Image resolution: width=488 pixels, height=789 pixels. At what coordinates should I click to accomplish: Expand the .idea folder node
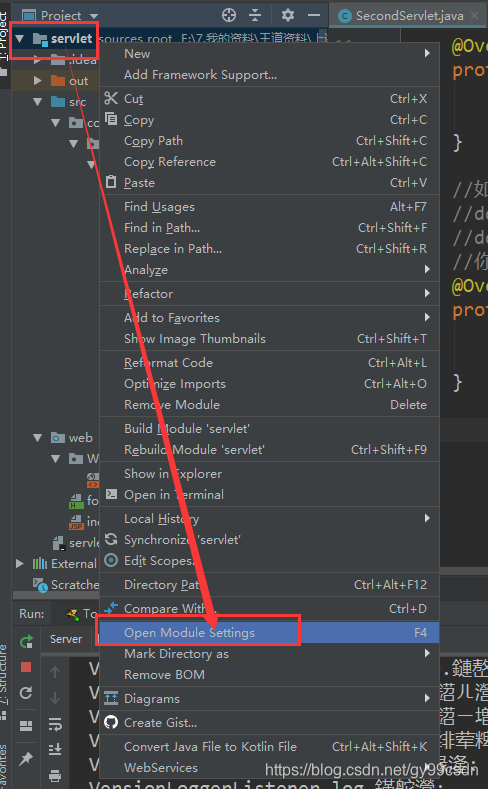38,60
